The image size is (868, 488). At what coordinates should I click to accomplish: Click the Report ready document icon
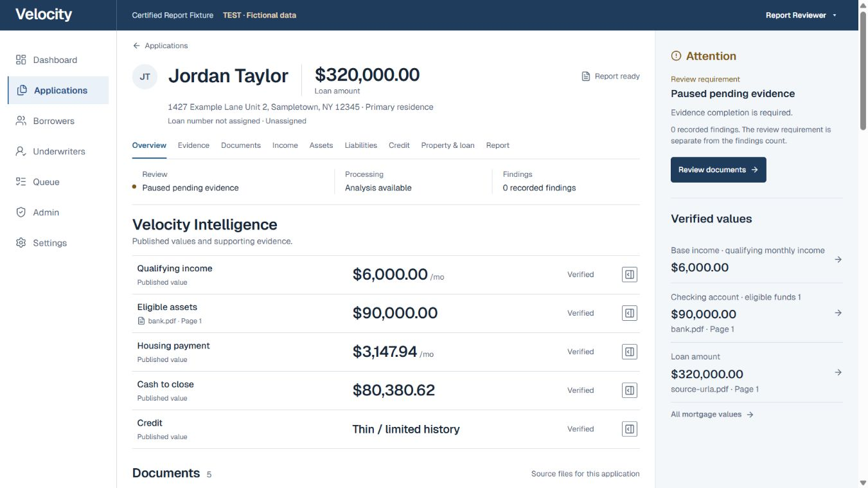(x=586, y=77)
